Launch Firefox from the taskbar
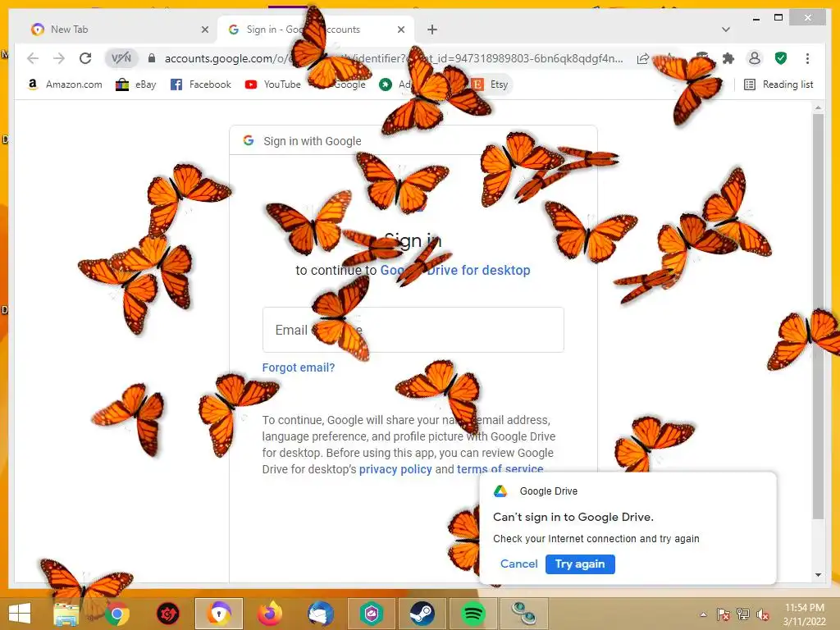Screen dimensions: 840x630 click(x=269, y=614)
